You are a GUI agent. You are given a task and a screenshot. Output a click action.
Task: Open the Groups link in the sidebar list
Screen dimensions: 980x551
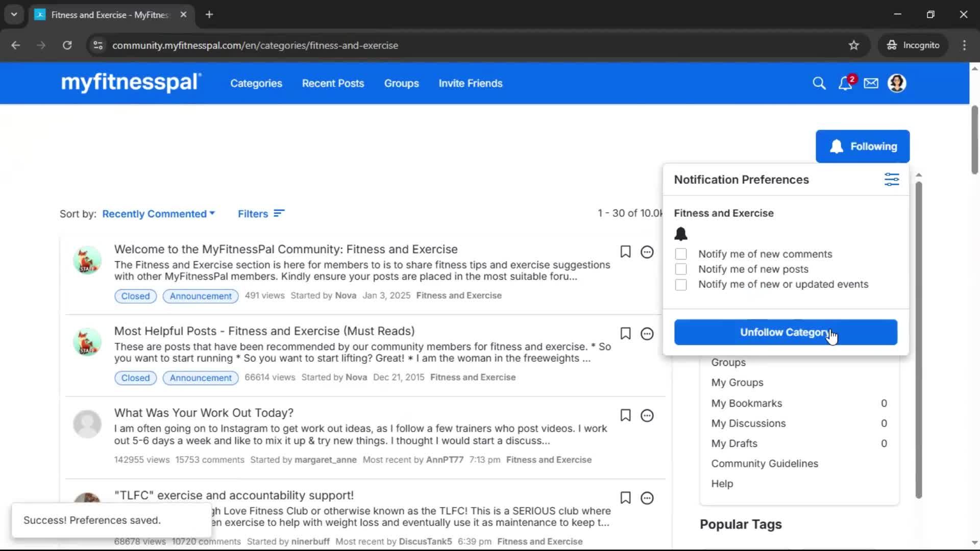pos(728,362)
